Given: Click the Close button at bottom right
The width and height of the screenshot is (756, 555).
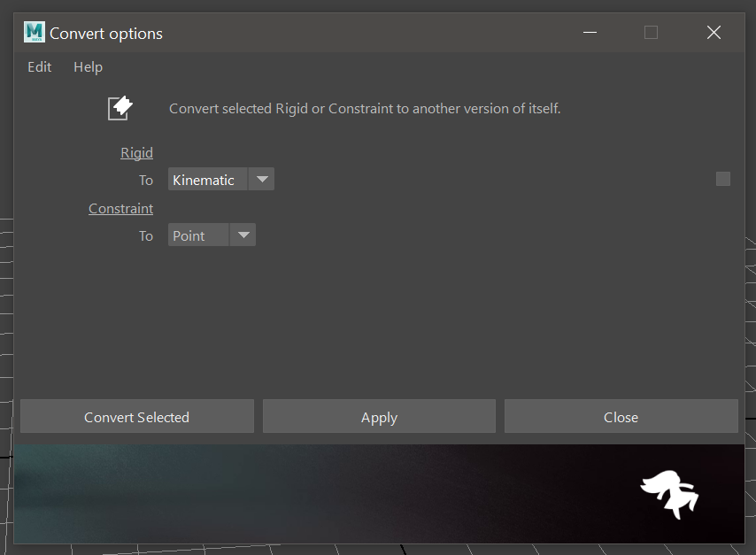Looking at the screenshot, I should 621,417.
